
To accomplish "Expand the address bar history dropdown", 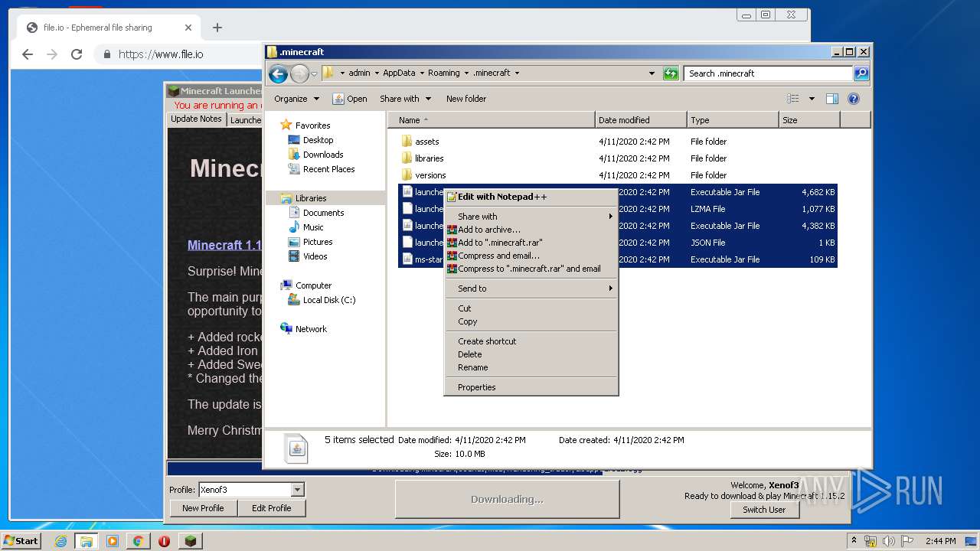I will point(652,73).
